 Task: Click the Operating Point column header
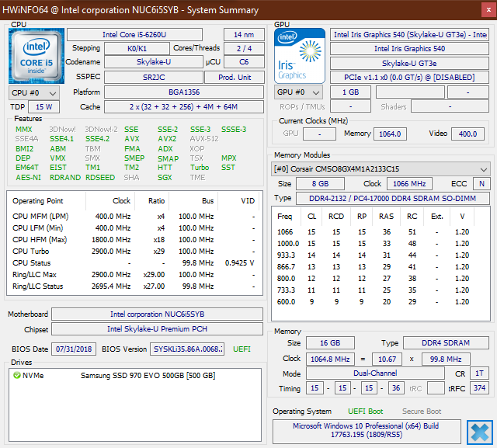coord(47,201)
